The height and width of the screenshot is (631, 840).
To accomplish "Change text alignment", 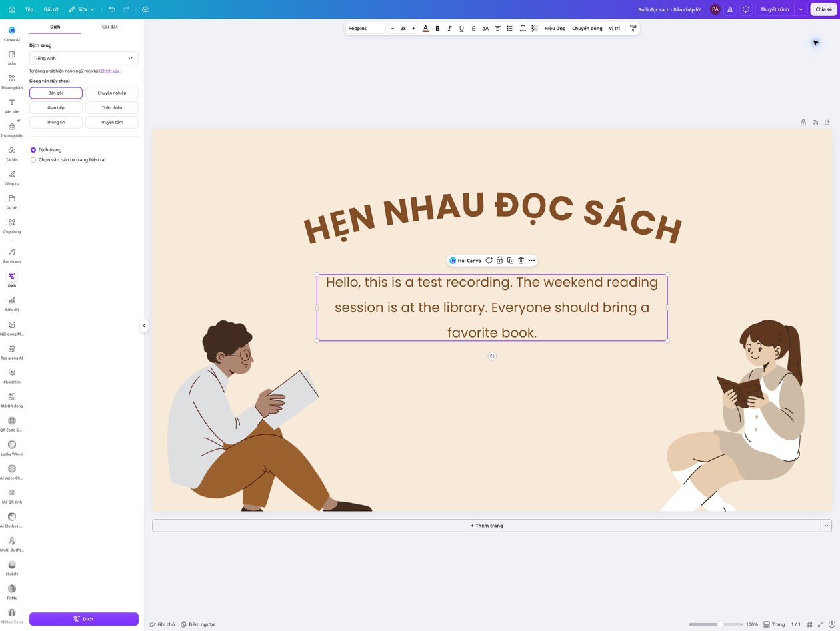I will [x=497, y=29].
